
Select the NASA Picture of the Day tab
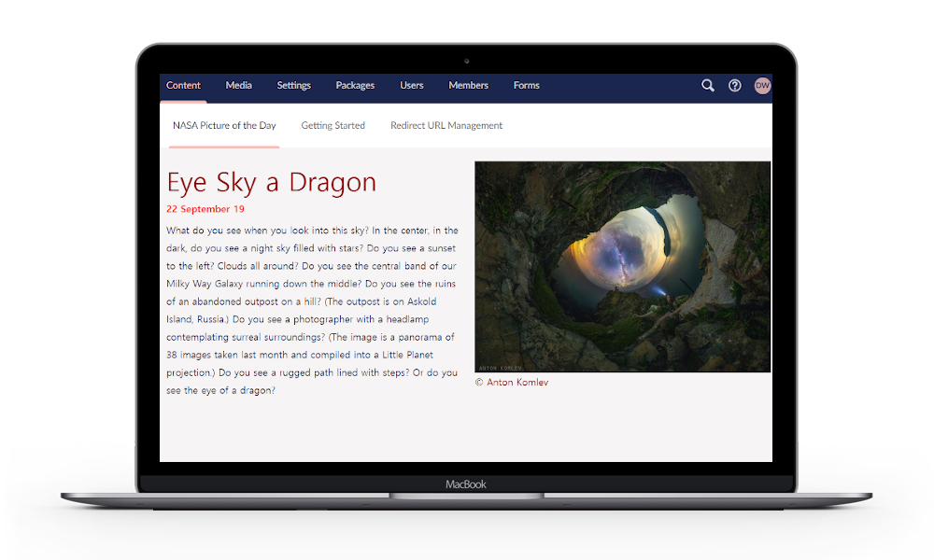tap(224, 126)
